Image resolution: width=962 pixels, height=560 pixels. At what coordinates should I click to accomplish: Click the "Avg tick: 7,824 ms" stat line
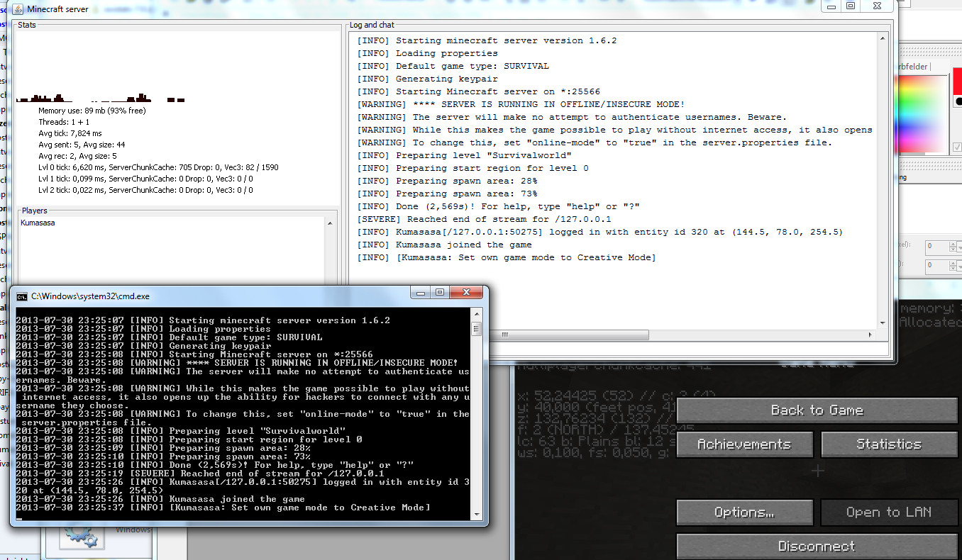point(70,133)
